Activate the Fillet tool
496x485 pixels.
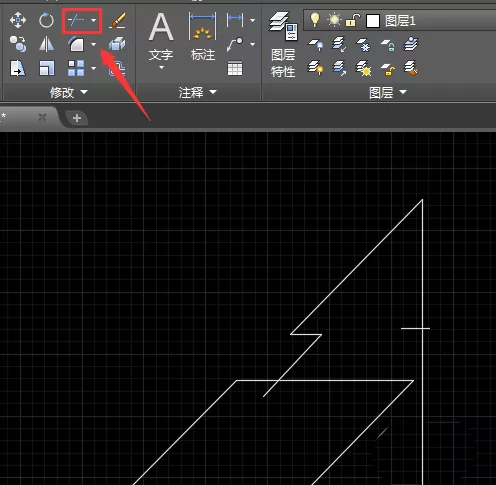76,44
